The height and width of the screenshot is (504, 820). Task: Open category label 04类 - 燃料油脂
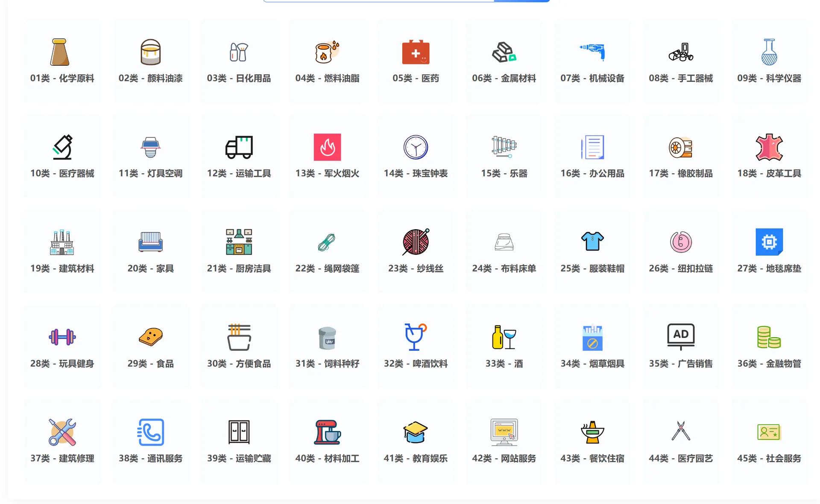point(327,79)
